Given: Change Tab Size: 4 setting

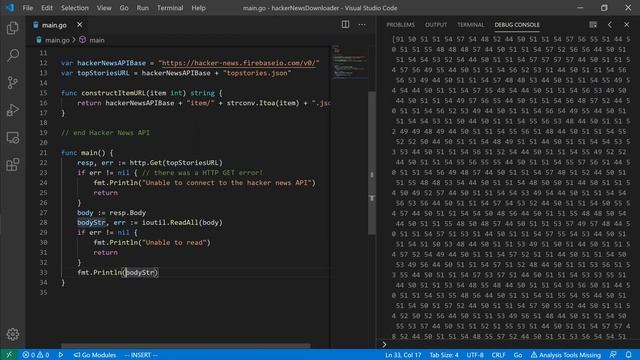Looking at the screenshot, I should coord(444,355).
